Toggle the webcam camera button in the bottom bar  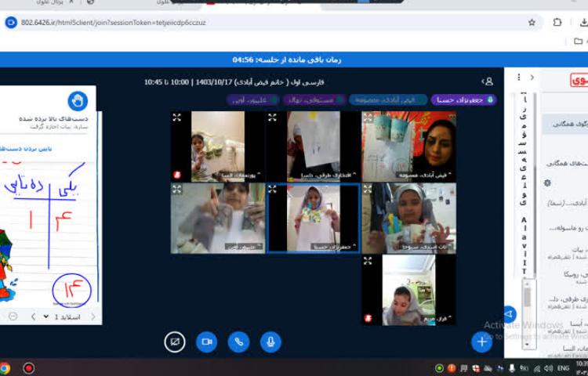(207, 342)
